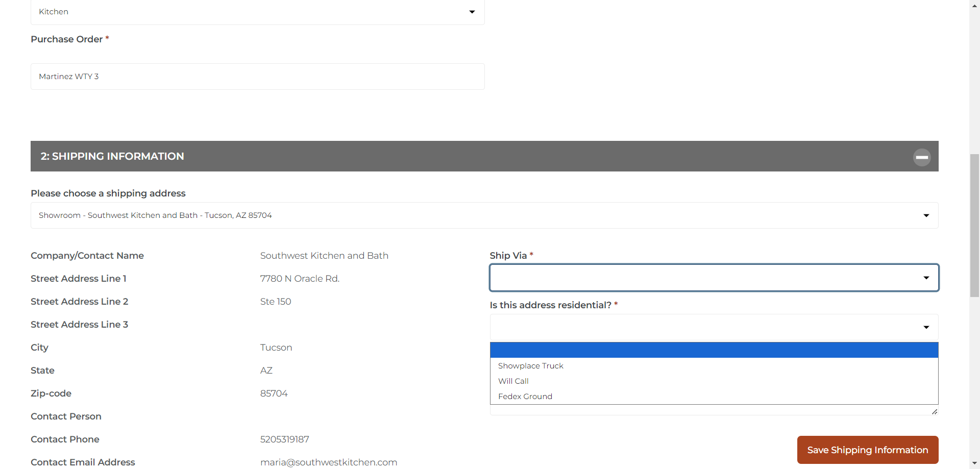Image resolution: width=980 pixels, height=469 pixels.
Task: Click the Kitchen dropdown arrow
Action: [x=472, y=12]
